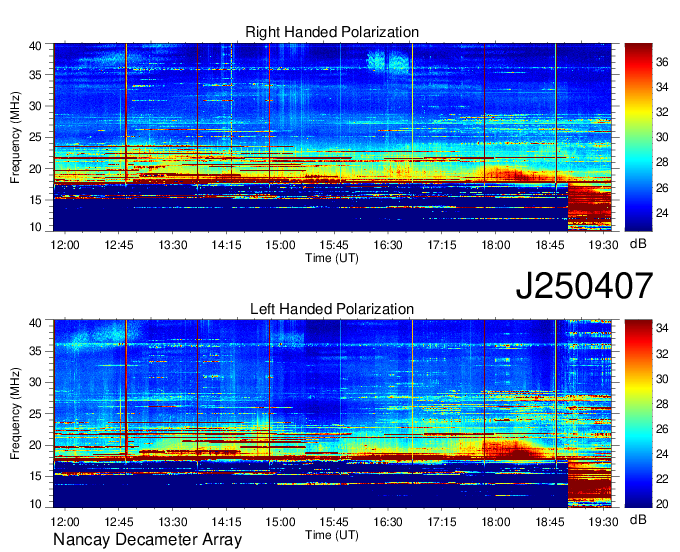Viewport: 680px width, 552px height.
Task: Click 16:30 time tick on Left Handed plot
Action: point(388,522)
